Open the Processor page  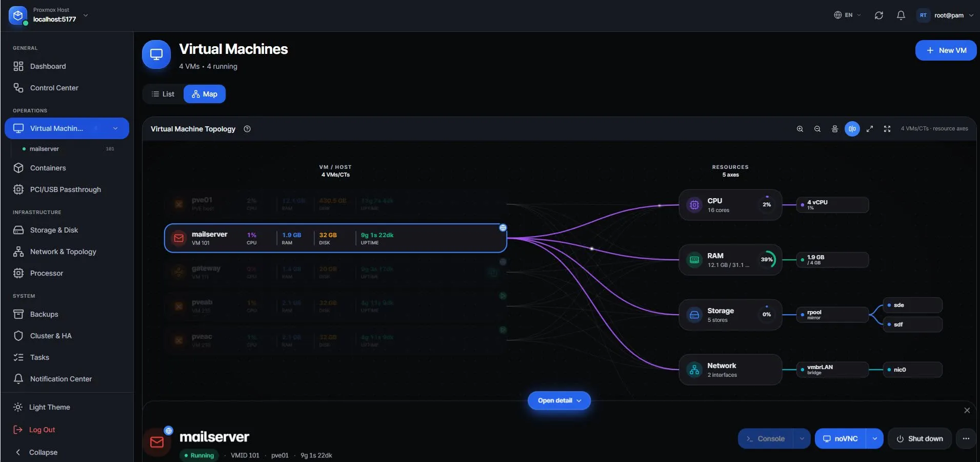tap(67, 273)
